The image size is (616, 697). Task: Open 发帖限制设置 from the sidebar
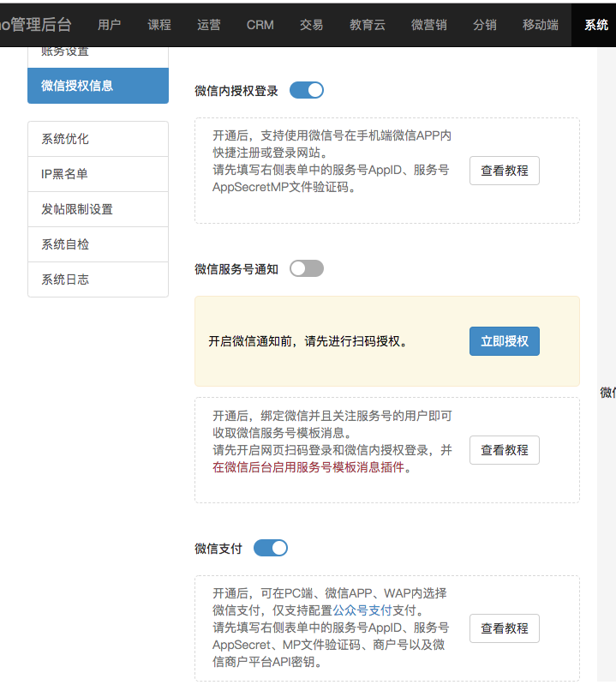click(x=98, y=209)
